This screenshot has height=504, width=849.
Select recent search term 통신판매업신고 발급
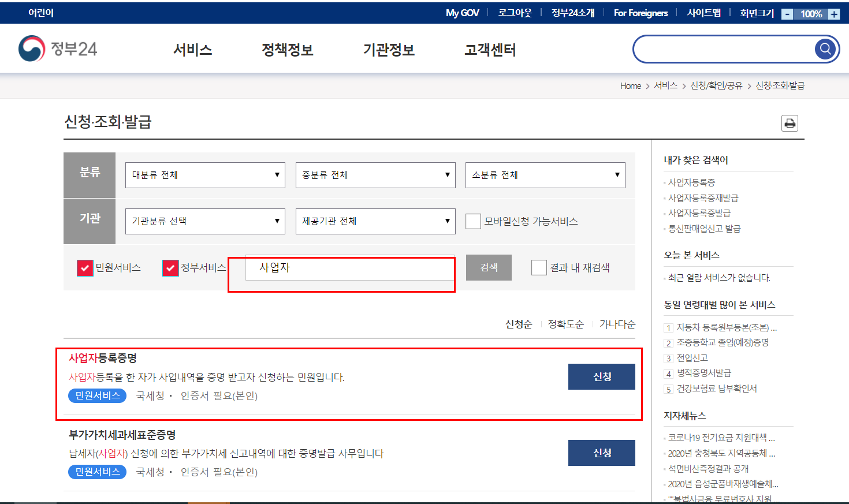click(x=704, y=229)
